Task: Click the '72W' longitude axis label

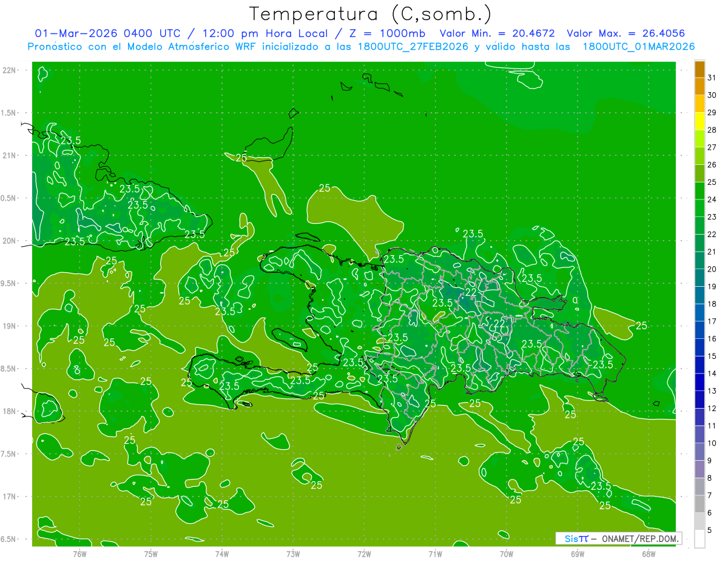Action: (x=365, y=554)
